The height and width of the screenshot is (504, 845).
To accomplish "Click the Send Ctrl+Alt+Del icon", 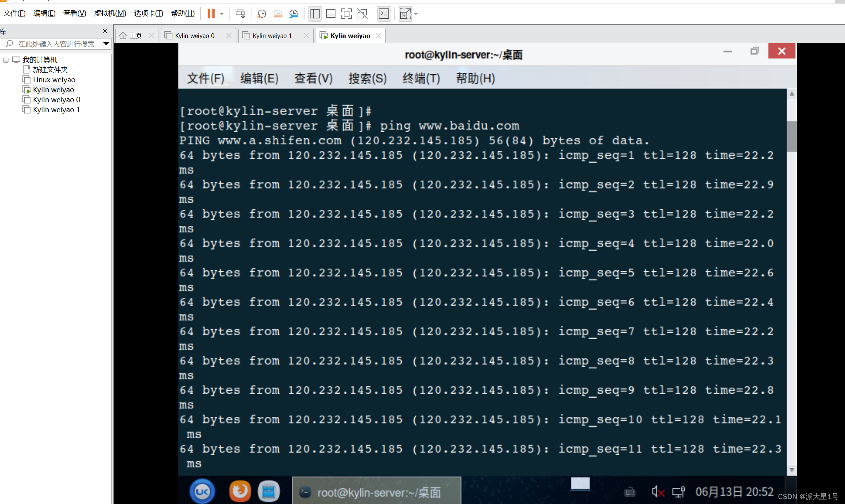I will [x=240, y=14].
